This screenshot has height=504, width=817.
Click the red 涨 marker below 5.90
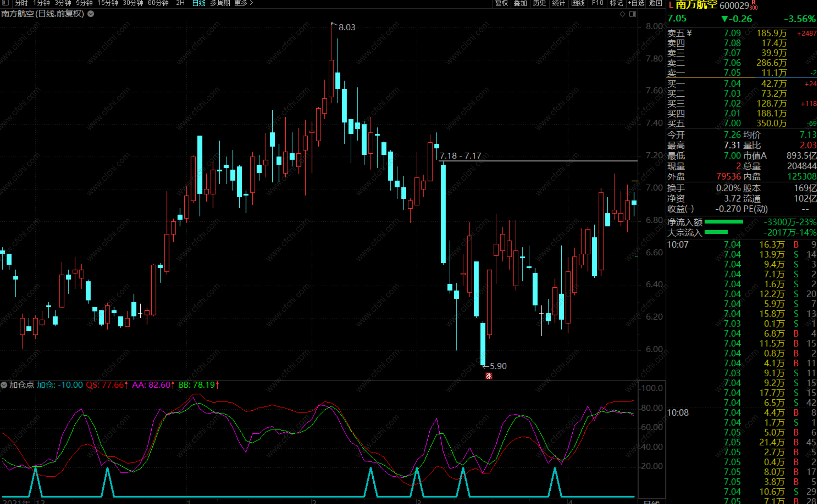point(488,376)
